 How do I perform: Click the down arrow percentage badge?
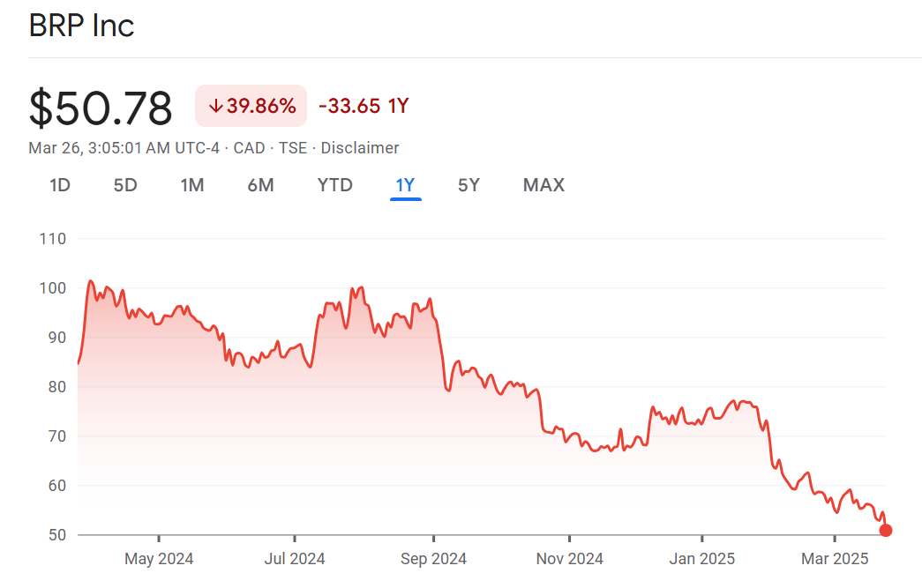(x=251, y=107)
